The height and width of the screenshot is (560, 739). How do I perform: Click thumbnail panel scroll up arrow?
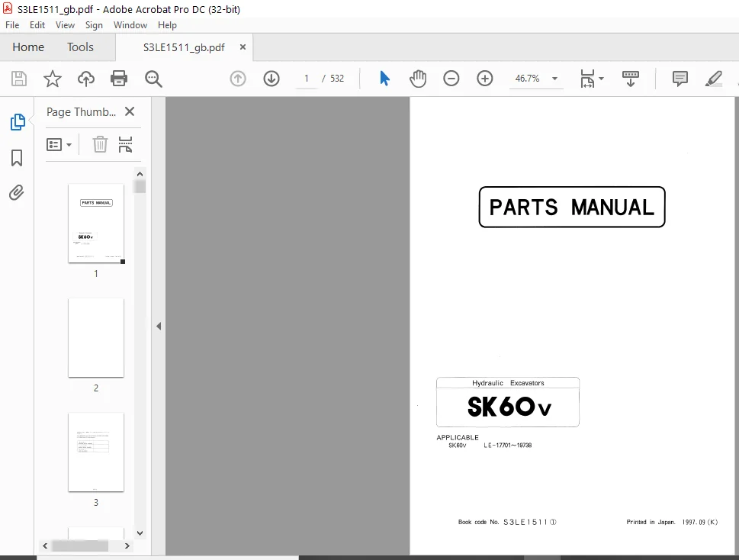[x=140, y=174]
